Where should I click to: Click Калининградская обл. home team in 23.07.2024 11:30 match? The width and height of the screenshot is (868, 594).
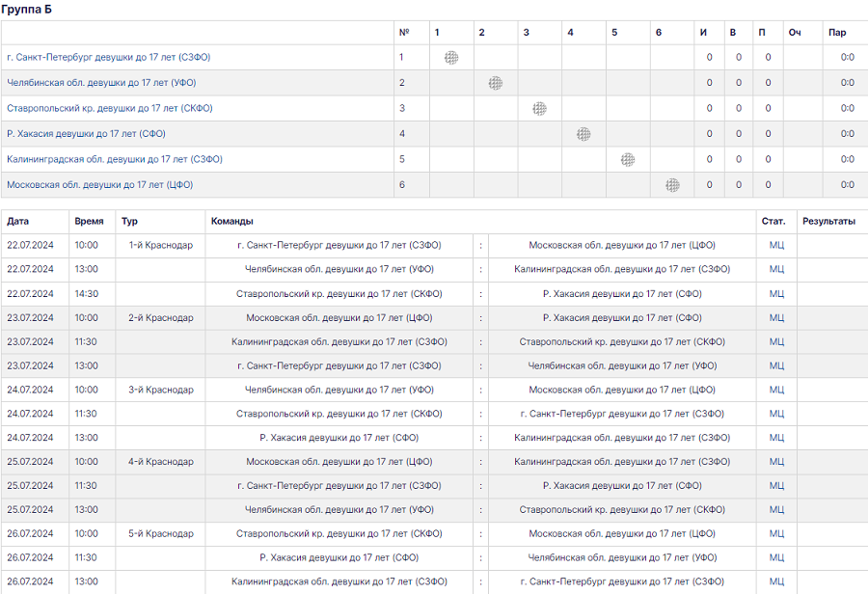[339, 341]
